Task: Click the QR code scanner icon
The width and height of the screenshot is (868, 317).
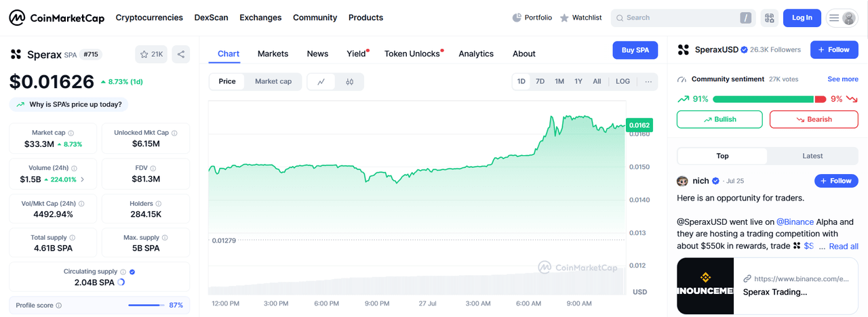Action: point(768,18)
